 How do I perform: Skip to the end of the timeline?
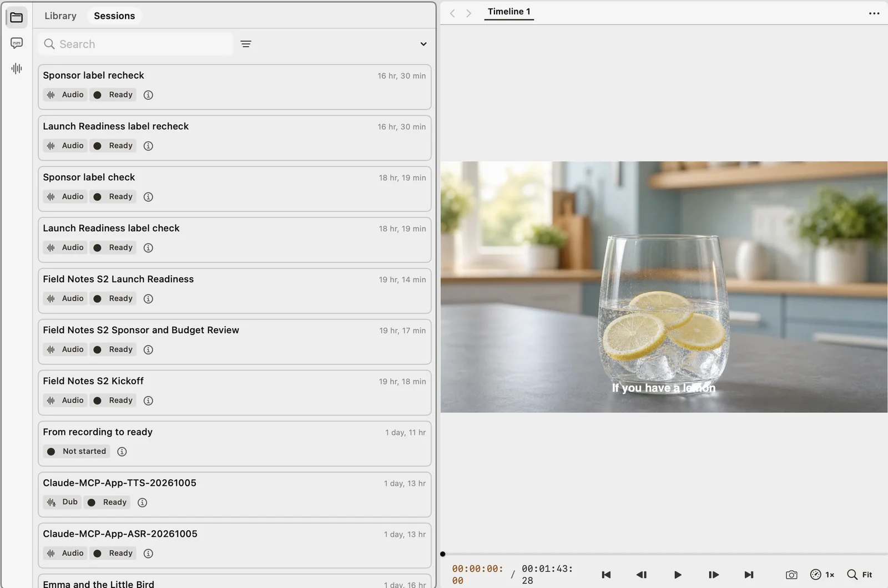[x=749, y=575]
